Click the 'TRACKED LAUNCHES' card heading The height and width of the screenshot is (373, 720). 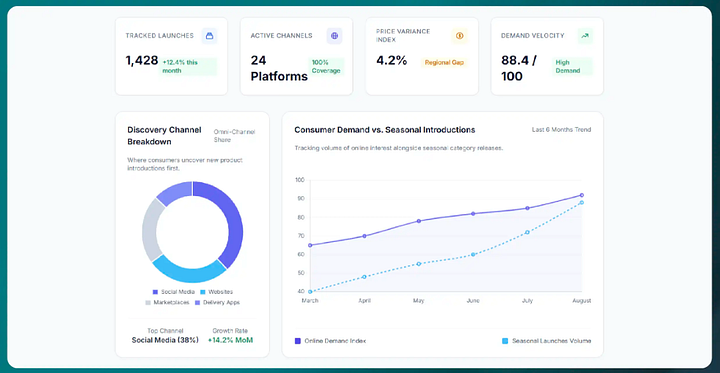pyautogui.click(x=160, y=36)
